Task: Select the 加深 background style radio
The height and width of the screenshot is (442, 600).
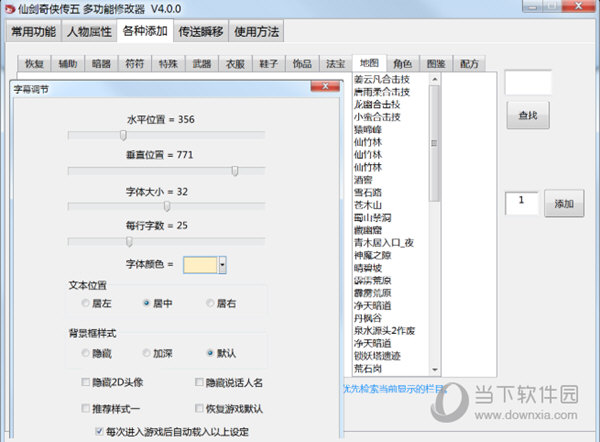Action: 146,353
